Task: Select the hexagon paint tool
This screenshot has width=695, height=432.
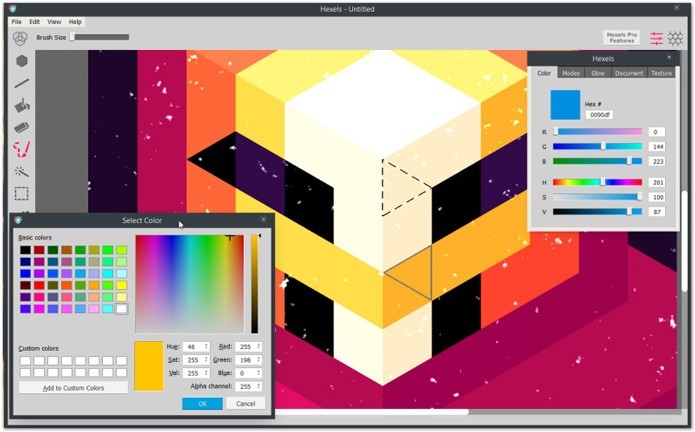Action: (x=22, y=61)
